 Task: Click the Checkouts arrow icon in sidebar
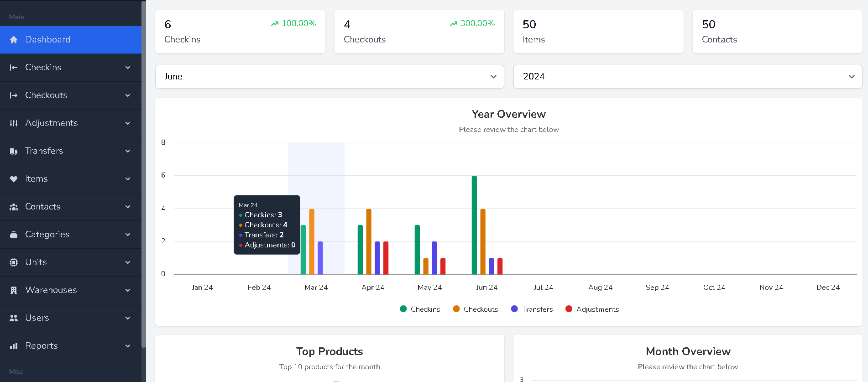(14, 95)
